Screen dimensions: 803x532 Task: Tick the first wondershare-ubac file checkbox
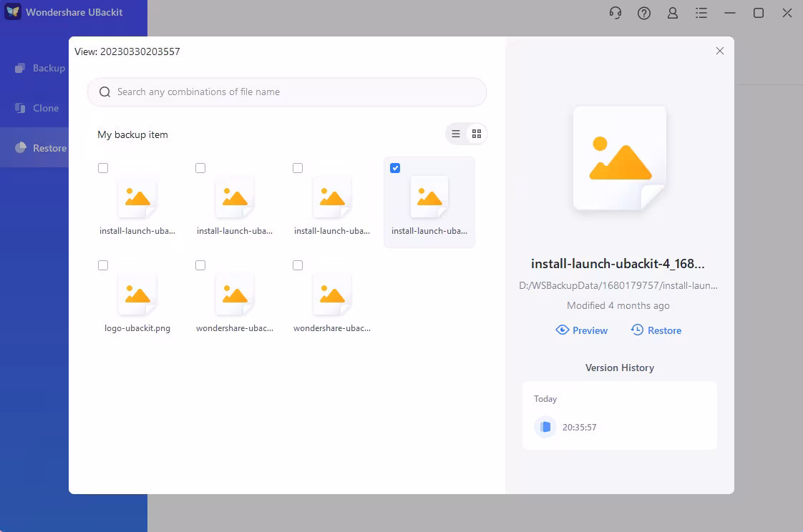click(x=200, y=265)
